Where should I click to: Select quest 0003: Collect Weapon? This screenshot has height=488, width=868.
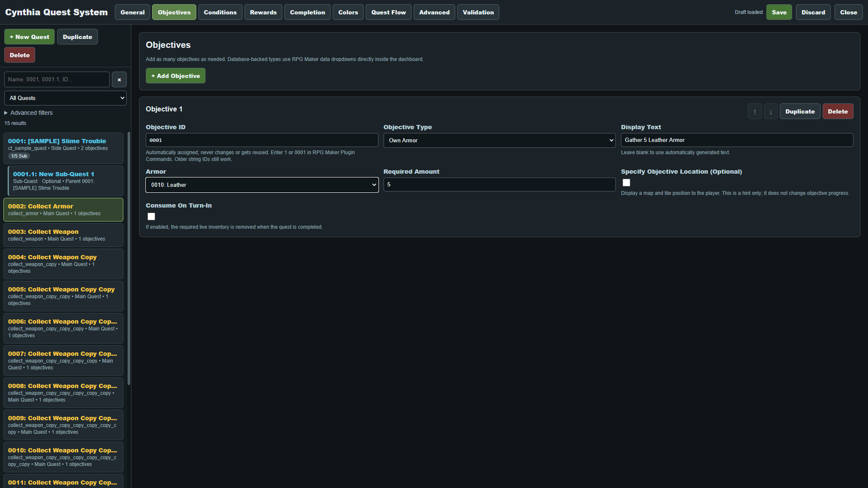pos(63,235)
